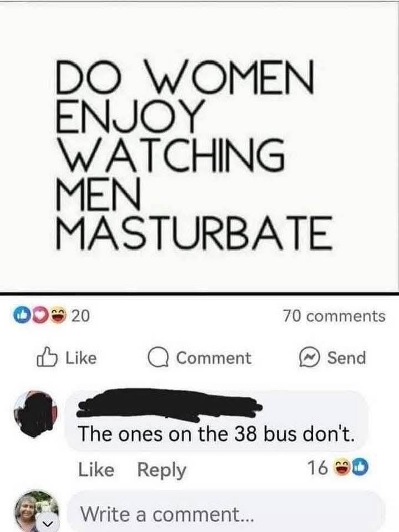Like the 38 bus comment
The height and width of the screenshot is (532, 399).
(x=96, y=469)
